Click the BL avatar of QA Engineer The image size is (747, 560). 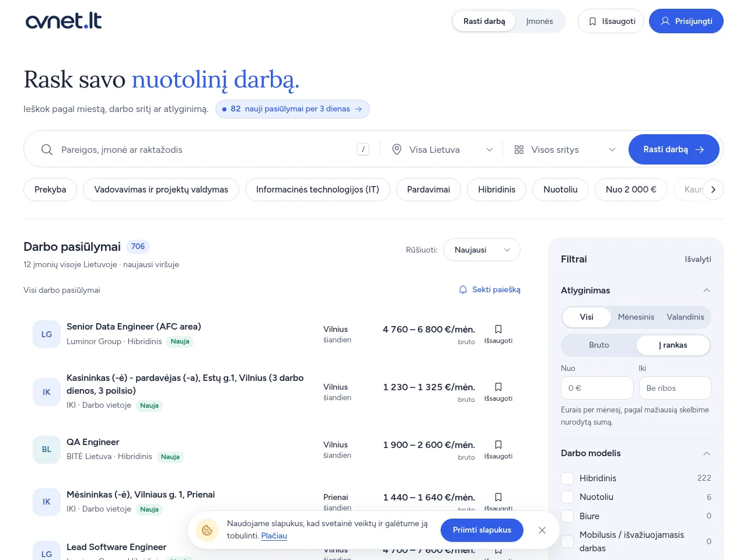click(47, 450)
